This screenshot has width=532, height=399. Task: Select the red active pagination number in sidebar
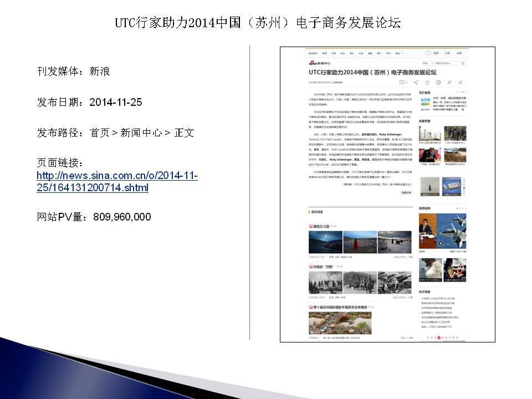[x=439, y=337]
